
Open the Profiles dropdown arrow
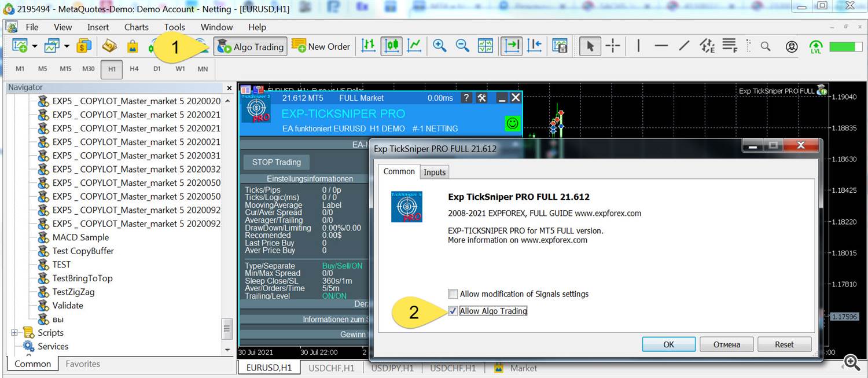tap(67, 46)
